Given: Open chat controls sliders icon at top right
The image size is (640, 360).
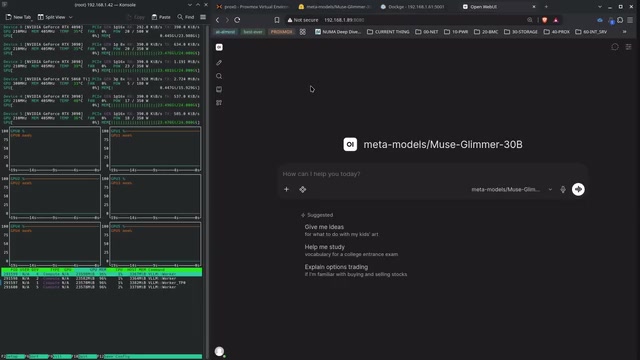Looking at the screenshot, I should (x=629, y=47).
